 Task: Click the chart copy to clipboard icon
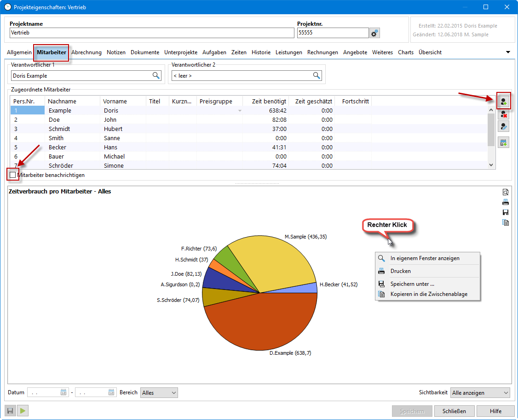[x=506, y=222]
